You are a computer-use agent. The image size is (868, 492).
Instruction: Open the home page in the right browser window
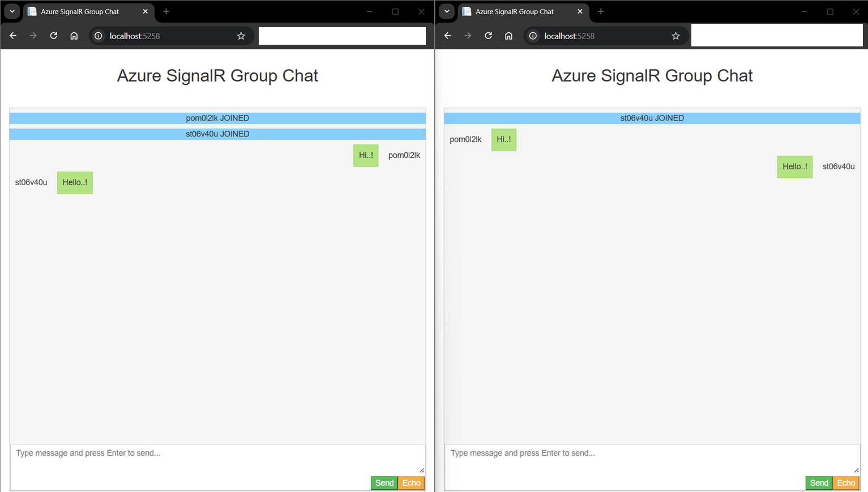pyautogui.click(x=508, y=36)
